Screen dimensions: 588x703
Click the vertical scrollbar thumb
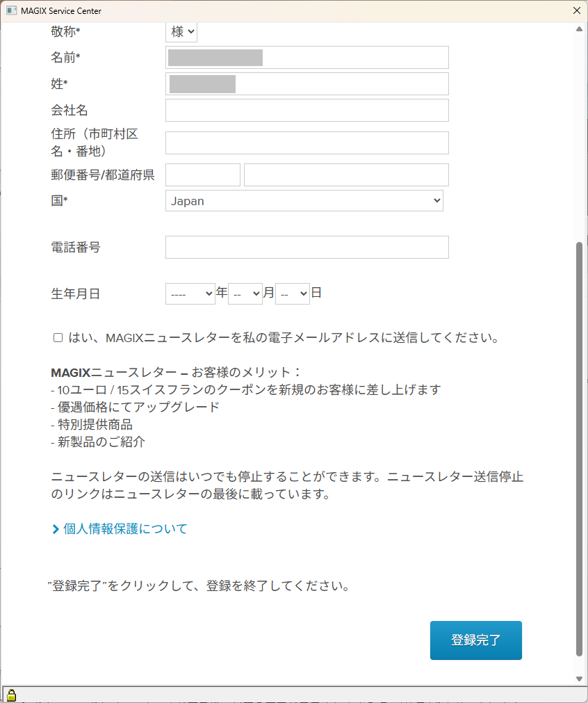pyautogui.click(x=580, y=449)
